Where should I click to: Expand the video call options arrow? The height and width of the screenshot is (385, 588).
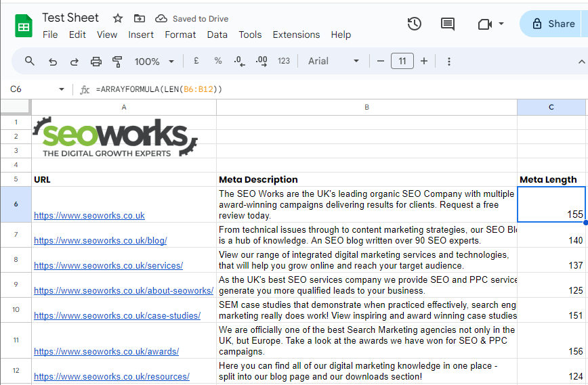(x=501, y=24)
